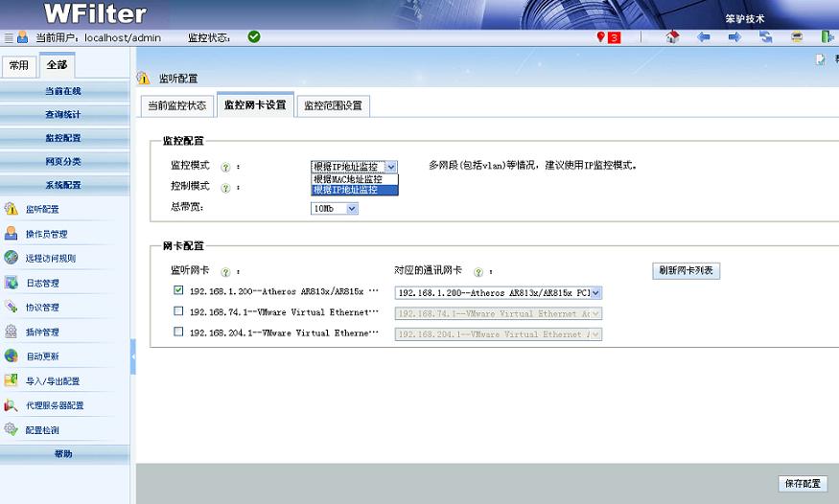
Task: Open 日志管理 in the sidebar
Action: click(x=42, y=283)
